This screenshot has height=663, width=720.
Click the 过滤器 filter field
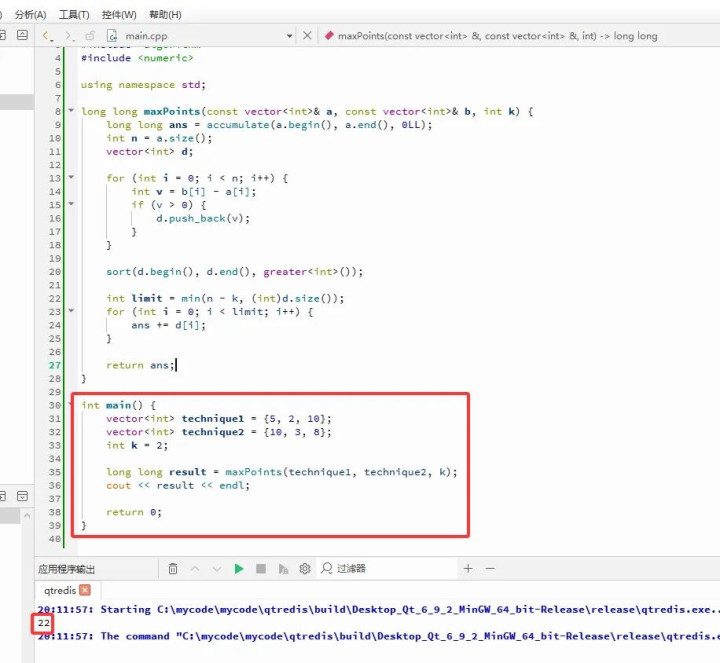(388, 568)
